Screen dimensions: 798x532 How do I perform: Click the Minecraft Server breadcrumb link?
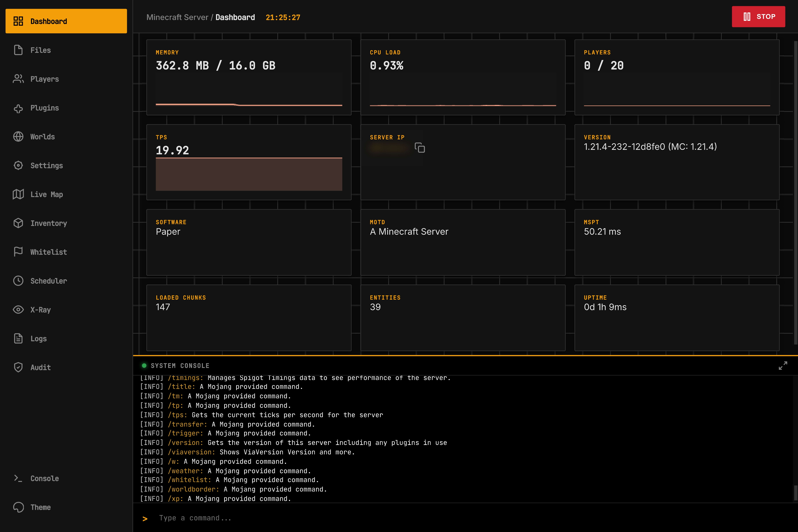[178, 17]
